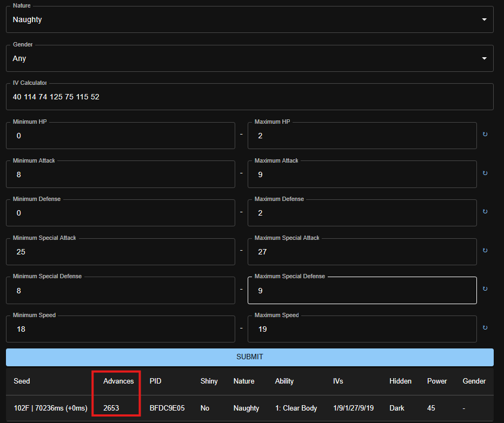The width and height of the screenshot is (504, 423).
Task: Expand the Gender dropdown set to Any
Action: [x=249, y=58]
